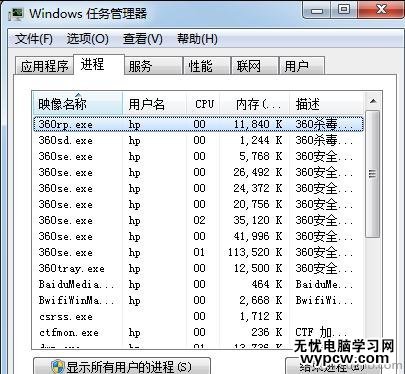This screenshot has width=405, height=374.
Task: Maximize the Task Manager window
Action: tap(344, 10)
